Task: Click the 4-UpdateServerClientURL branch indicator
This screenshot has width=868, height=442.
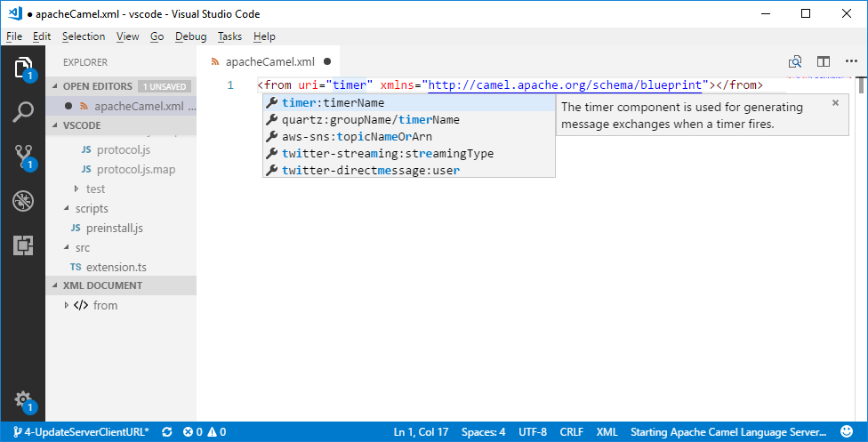Action: 81,432
